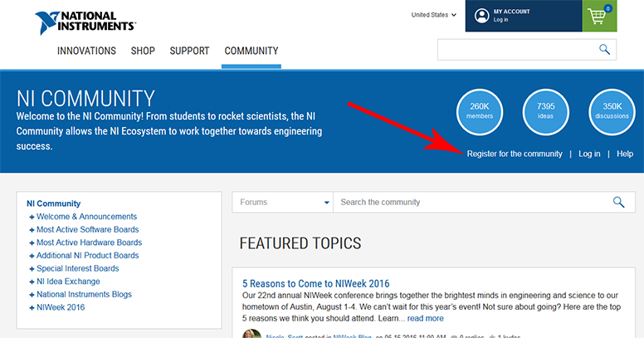The image size is (644, 338).
Task: Click the top site search magnifier icon
Action: click(604, 50)
